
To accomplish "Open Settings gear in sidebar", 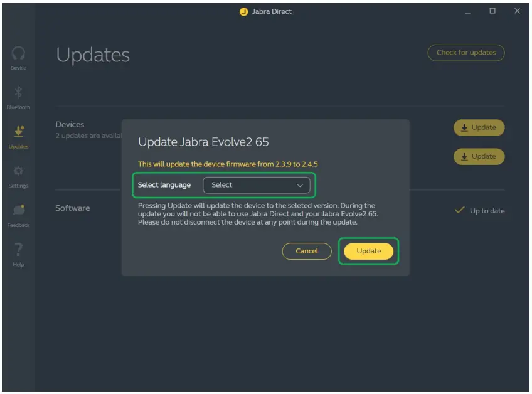I will click(x=18, y=171).
